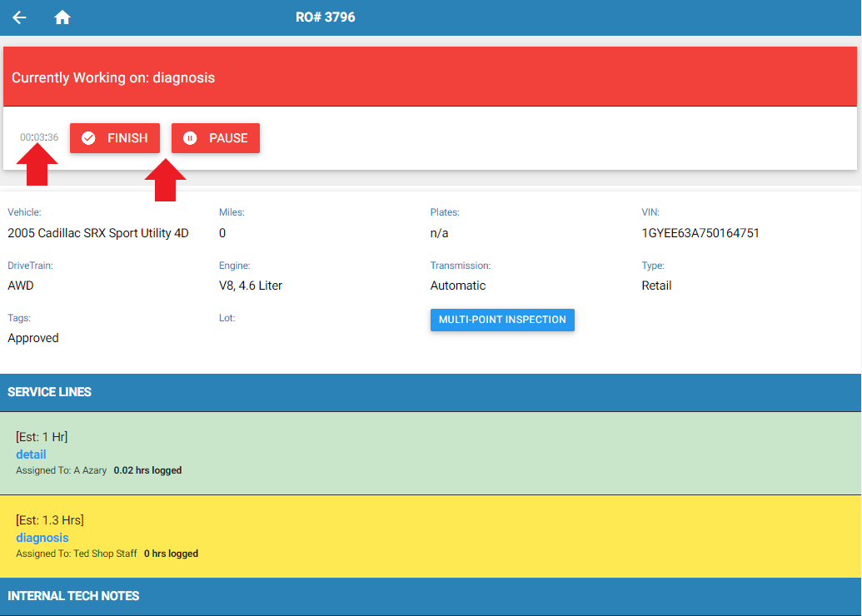Click the 2005 Cadillac SRX vehicle text

click(x=98, y=233)
